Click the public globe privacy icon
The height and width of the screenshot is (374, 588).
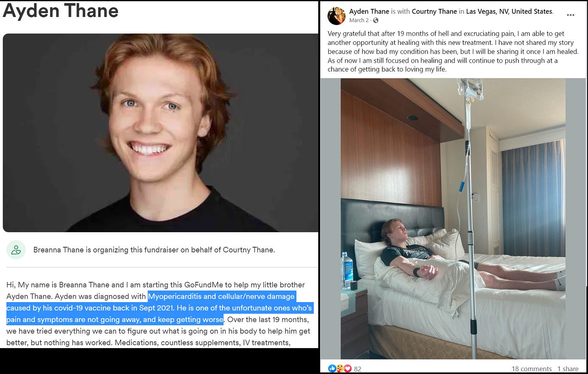click(x=376, y=20)
